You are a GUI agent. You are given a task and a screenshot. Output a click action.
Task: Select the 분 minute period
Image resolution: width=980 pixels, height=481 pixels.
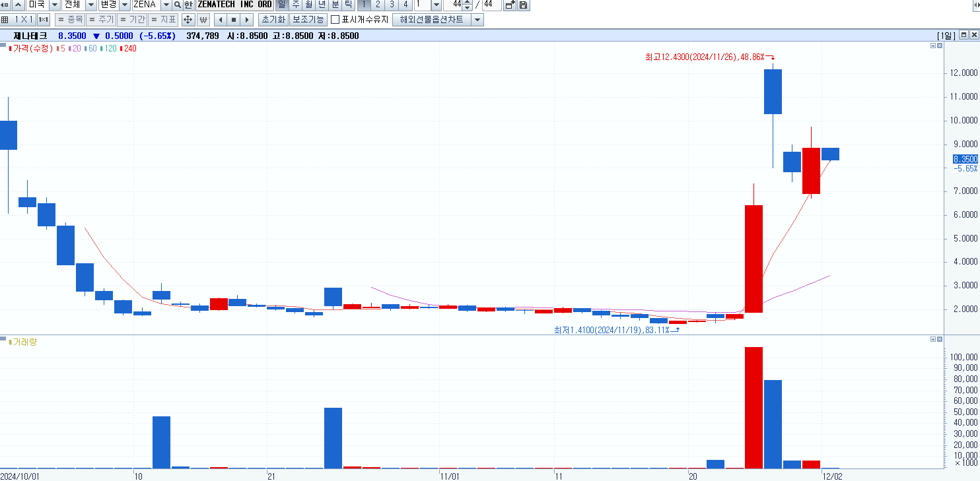335,5
